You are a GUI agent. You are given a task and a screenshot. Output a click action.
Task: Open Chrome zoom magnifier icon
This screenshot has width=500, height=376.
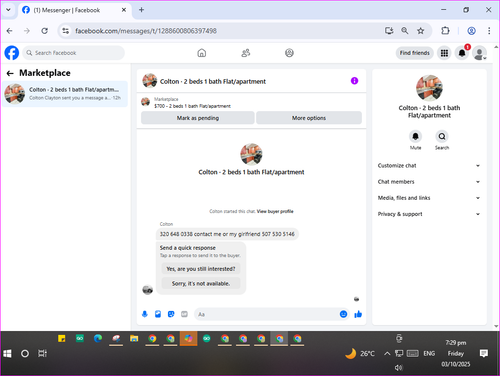(x=405, y=31)
